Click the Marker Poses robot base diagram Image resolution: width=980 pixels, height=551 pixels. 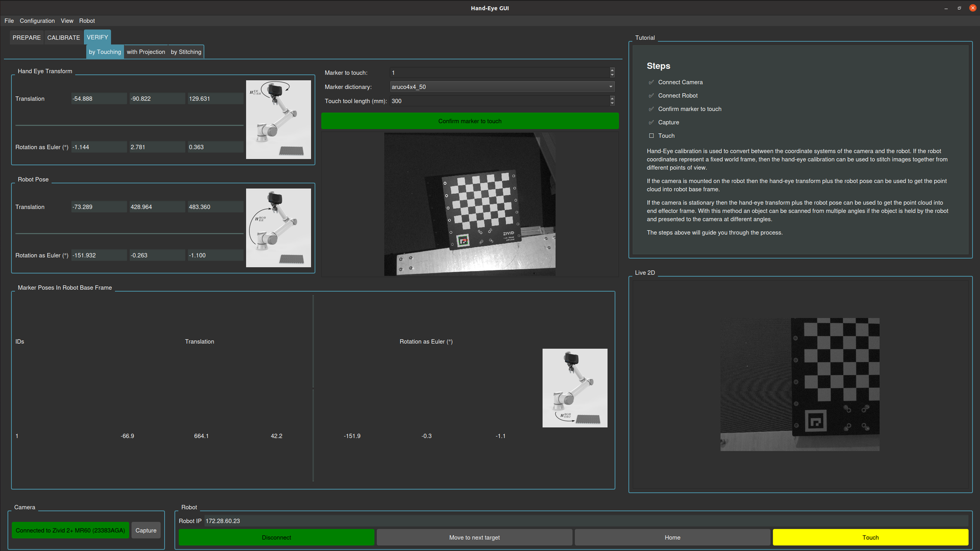(x=575, y=388)
